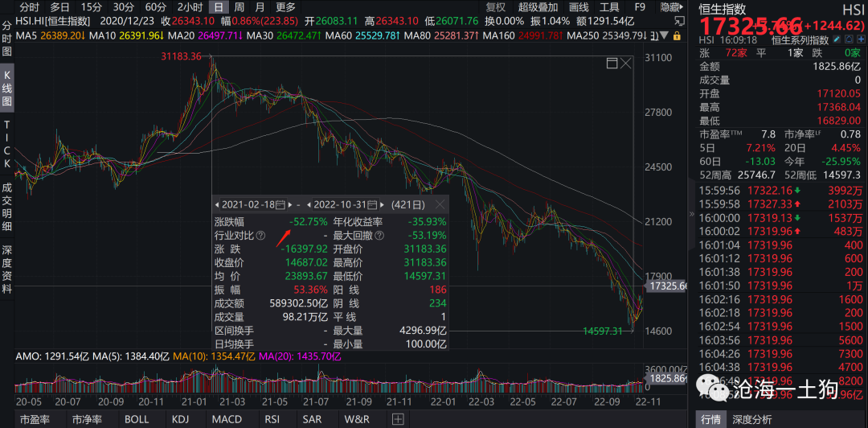This screenshot has height=428, width=868.
Task: Expand the 更多 periods menu
Action: click(286, 7)
